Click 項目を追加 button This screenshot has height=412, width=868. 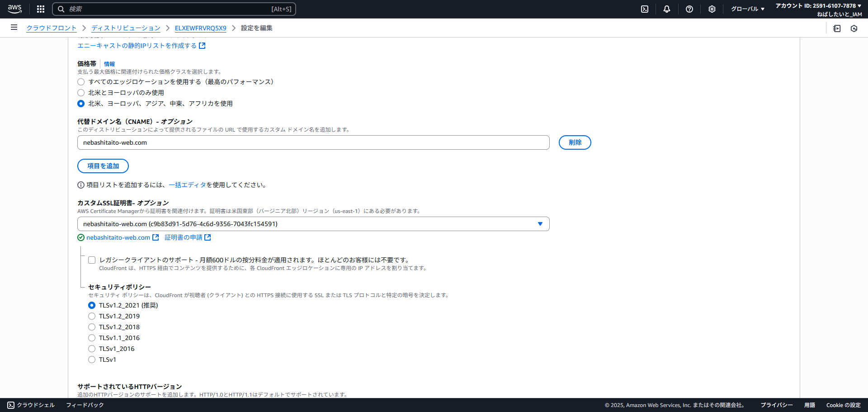coord(103,166)
